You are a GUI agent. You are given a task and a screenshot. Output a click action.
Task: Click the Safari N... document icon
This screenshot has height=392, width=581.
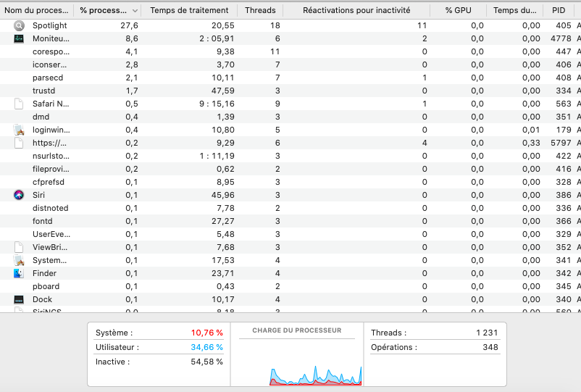click(19, 104)
